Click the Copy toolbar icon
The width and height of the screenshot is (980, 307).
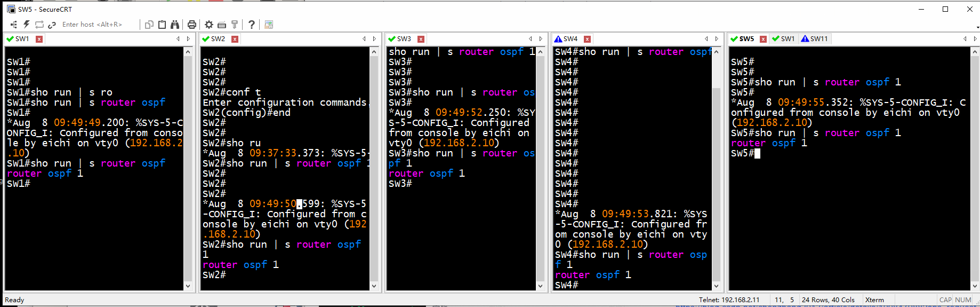(x=149, y=25)
